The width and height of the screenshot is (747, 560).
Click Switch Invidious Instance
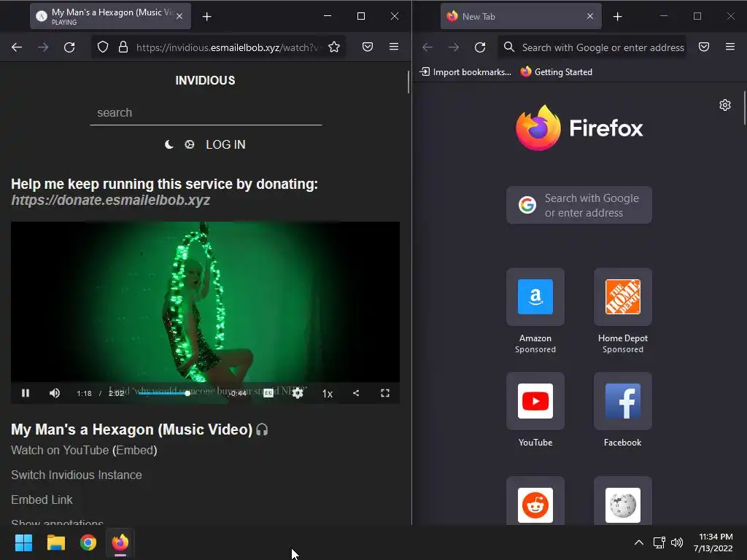76,475
